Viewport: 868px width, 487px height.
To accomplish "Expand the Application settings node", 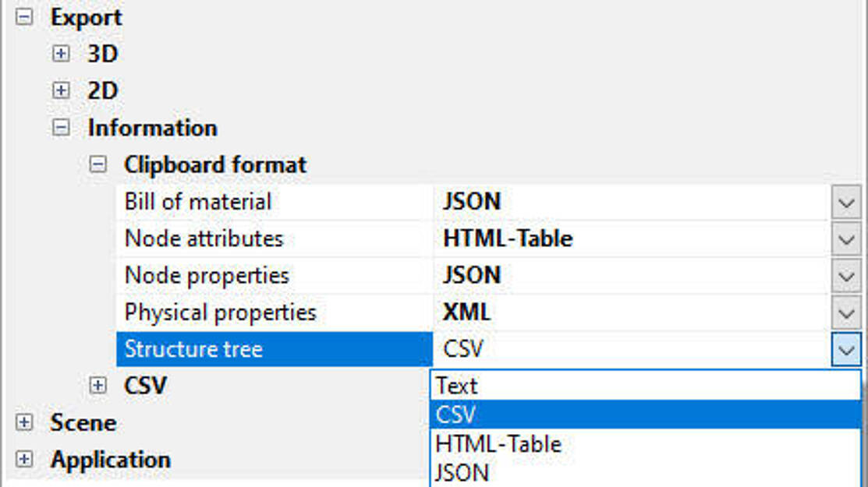I will (25, 459).
